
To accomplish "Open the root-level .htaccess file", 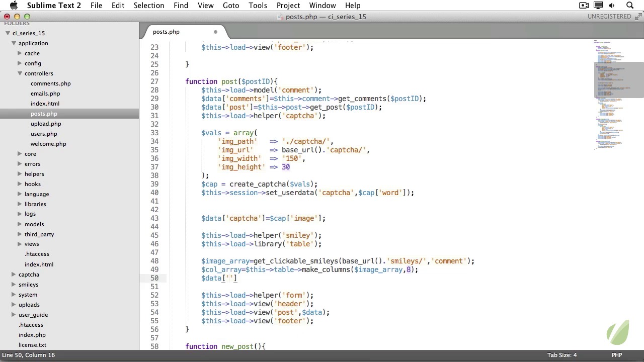I will [31, 325].
